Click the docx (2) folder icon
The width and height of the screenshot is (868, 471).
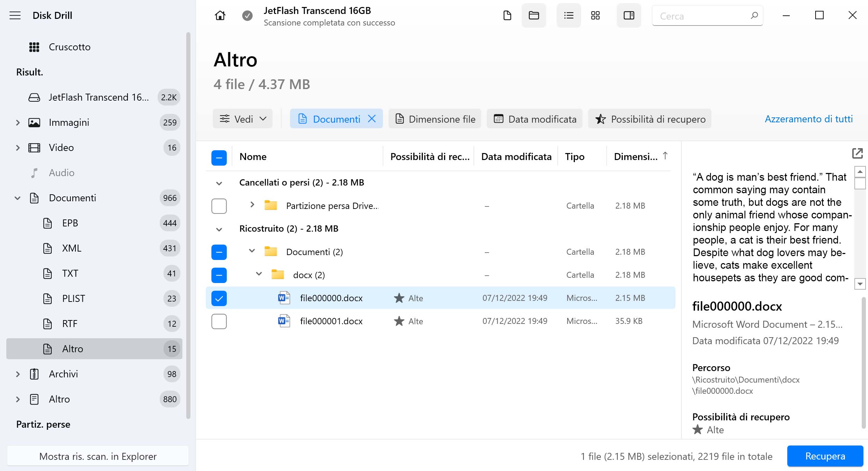[278, 275]
